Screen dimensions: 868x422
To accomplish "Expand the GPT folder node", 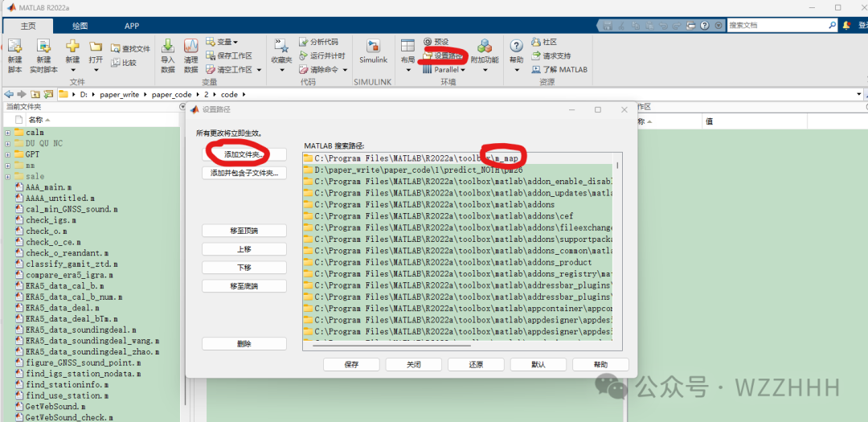I will [8, 154].
